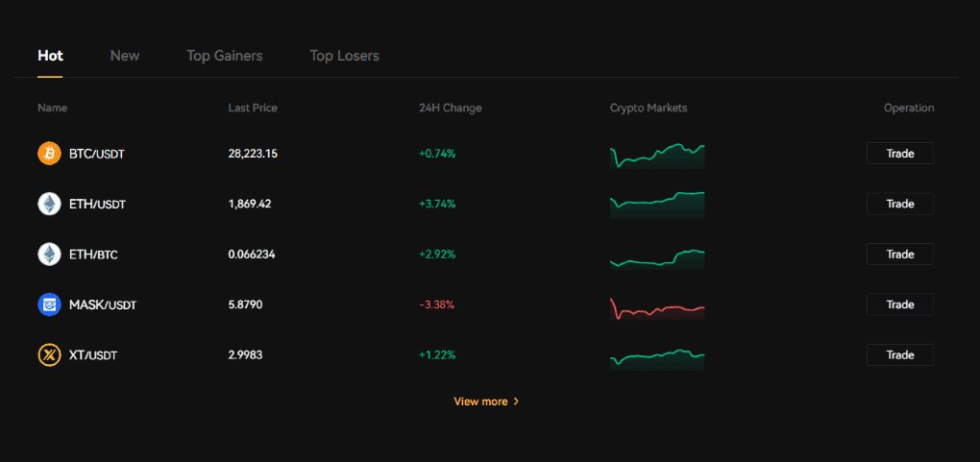
Task: Open the ETH/BTC sparkline chart
Action: (x=657, y=258)
